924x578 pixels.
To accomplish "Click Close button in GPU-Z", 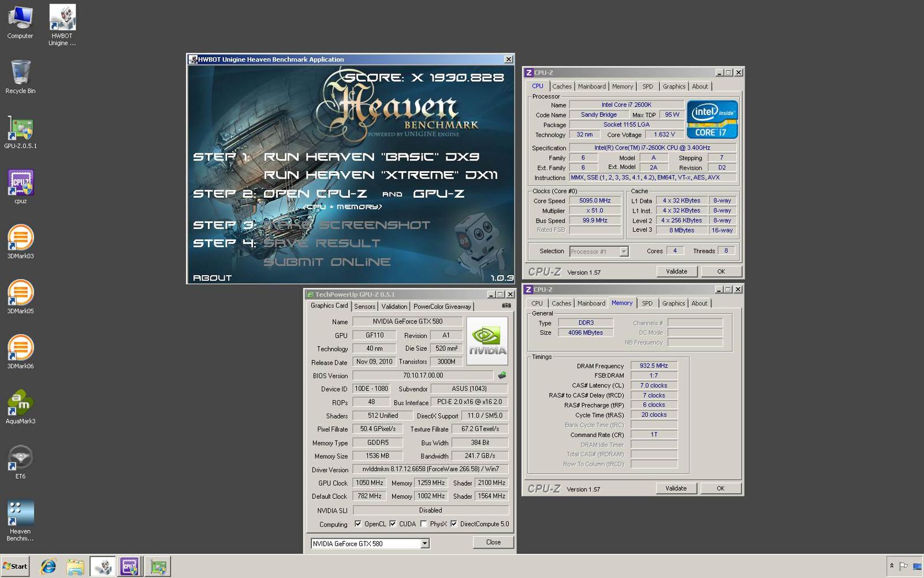I will tap(493, 542).
